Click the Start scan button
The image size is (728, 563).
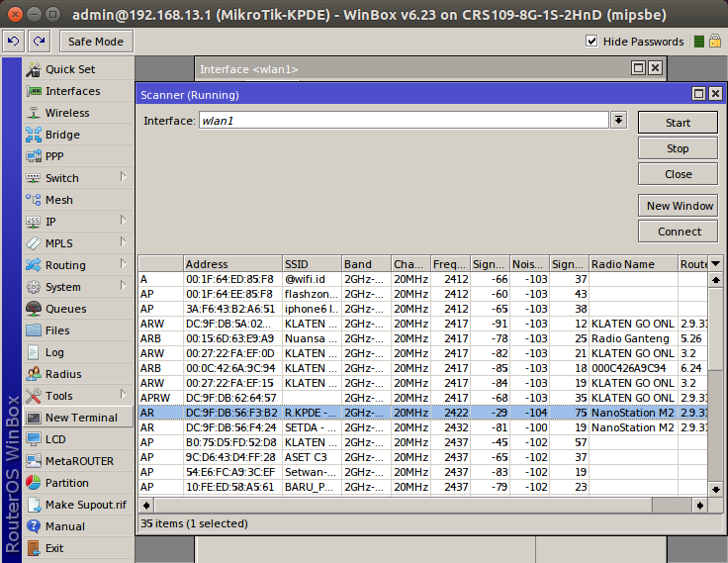(x=678, y=123)
